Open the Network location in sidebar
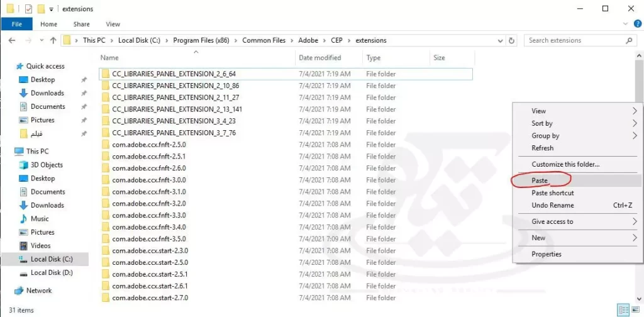Image resolution: width=644 pixels, height=317 pixels. pos(38,291)
